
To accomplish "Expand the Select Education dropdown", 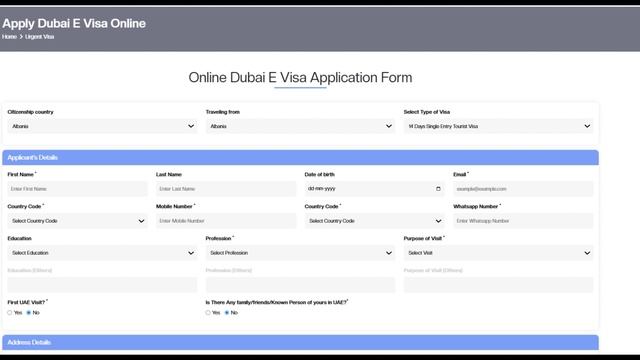I will (x=102, y=253).
